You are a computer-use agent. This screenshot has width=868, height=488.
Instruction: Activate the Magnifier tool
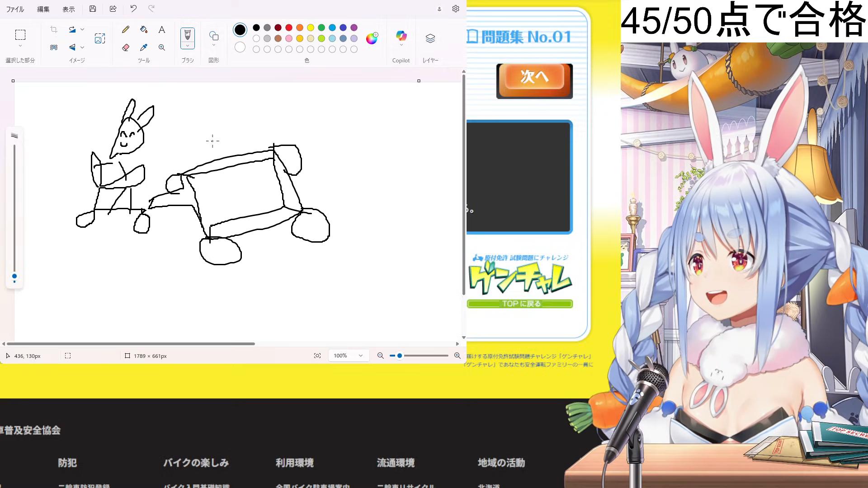tap(161, 47)
